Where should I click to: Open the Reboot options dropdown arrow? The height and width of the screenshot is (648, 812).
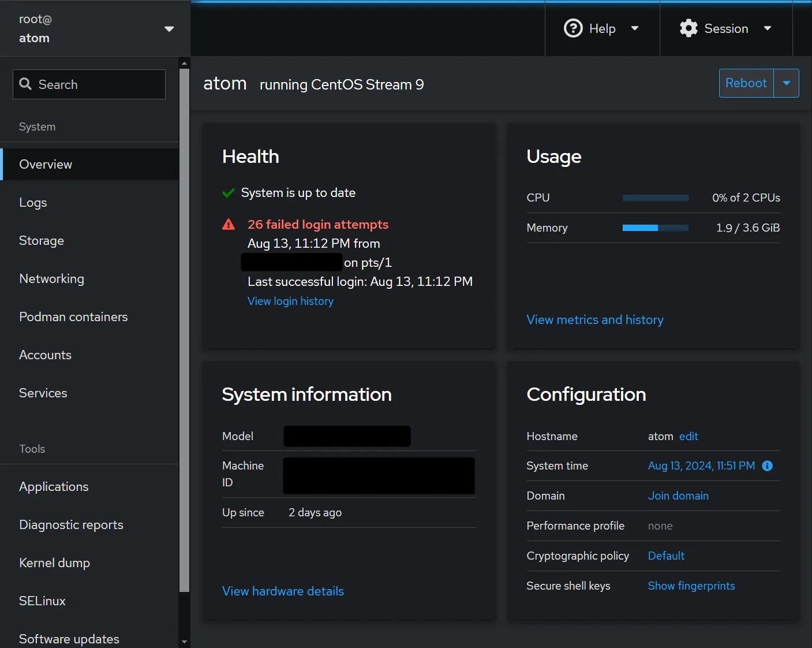coord(786,83)
